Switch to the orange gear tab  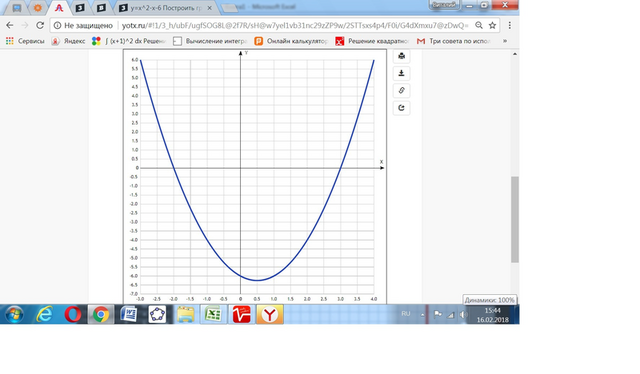(x=38, y=8)
